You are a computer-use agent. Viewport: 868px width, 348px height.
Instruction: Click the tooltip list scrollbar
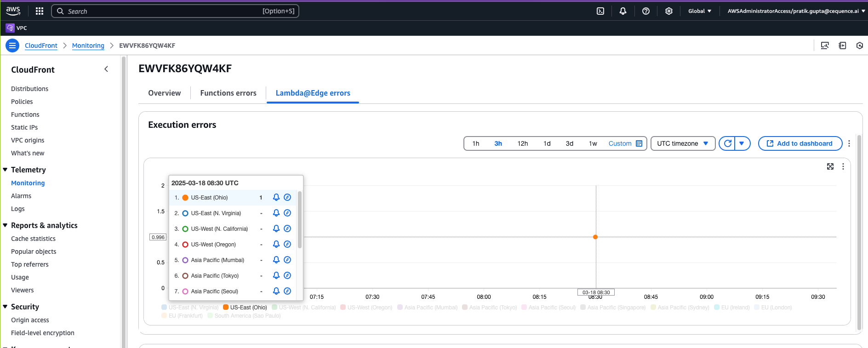click(300, 220)
